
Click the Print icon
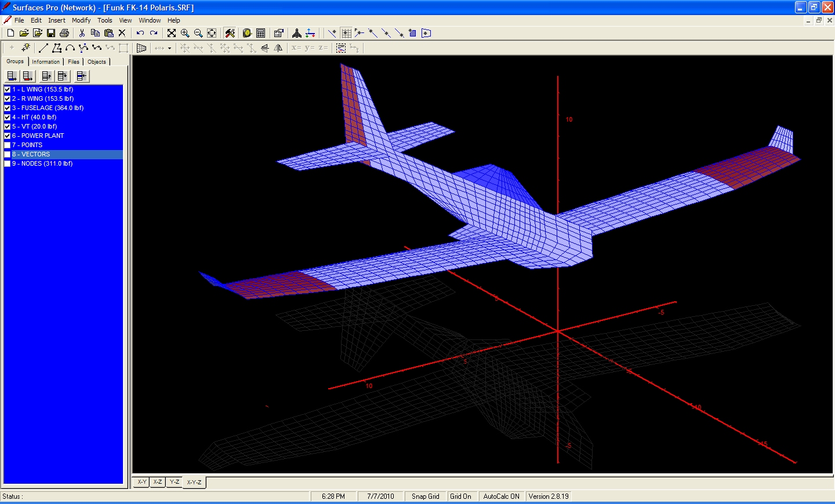click(64, 33)
